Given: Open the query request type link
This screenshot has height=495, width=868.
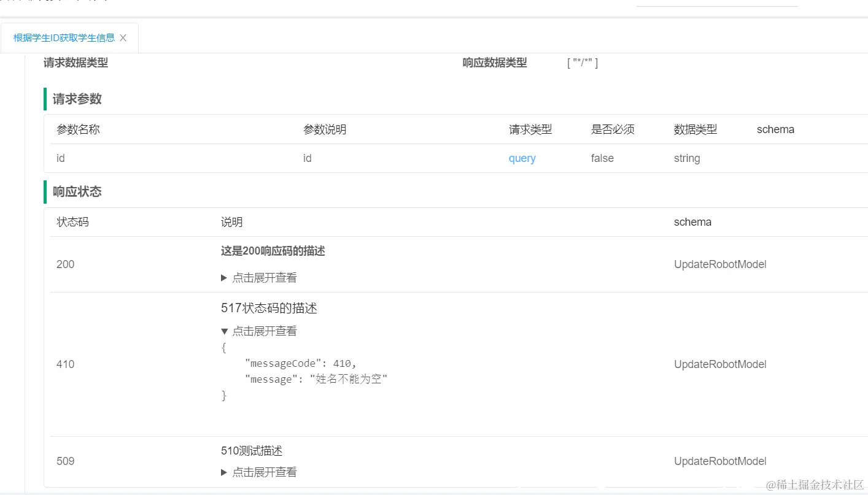Looking at the screenshot, I should (522, 158).
